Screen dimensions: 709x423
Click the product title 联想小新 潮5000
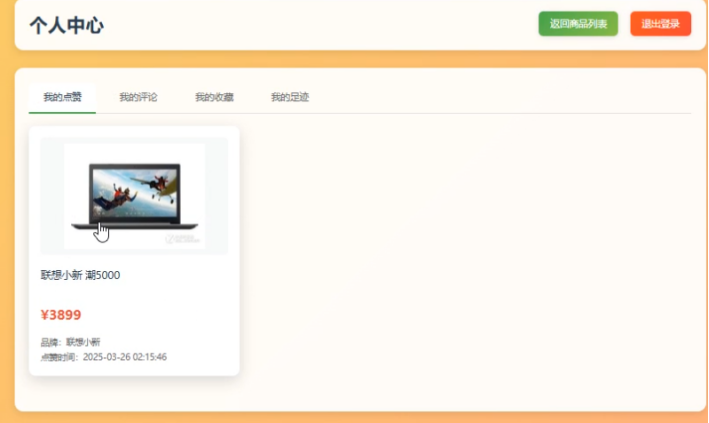coord(80,275)
